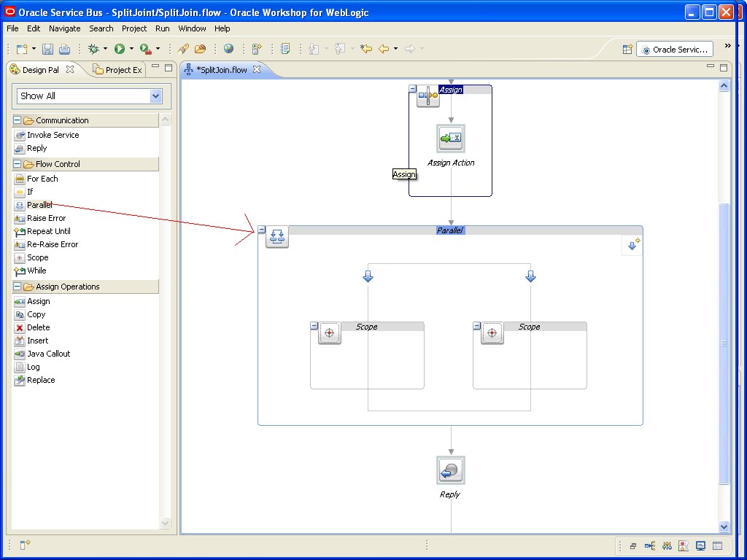Open the Show All filter dropdown
Viewport: 747px width, 560px height.
click(x=156, y=96)
